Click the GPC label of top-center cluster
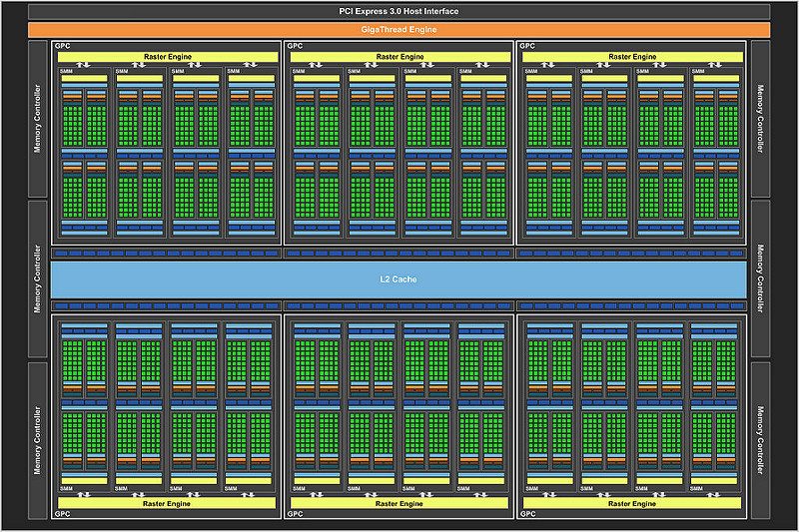 coord(294,46)
